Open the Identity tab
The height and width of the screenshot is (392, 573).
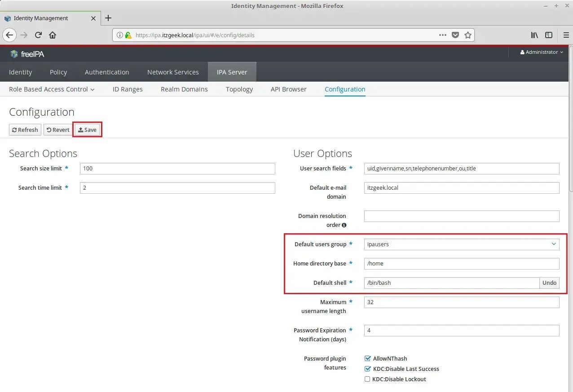click(x=21, y=72)
